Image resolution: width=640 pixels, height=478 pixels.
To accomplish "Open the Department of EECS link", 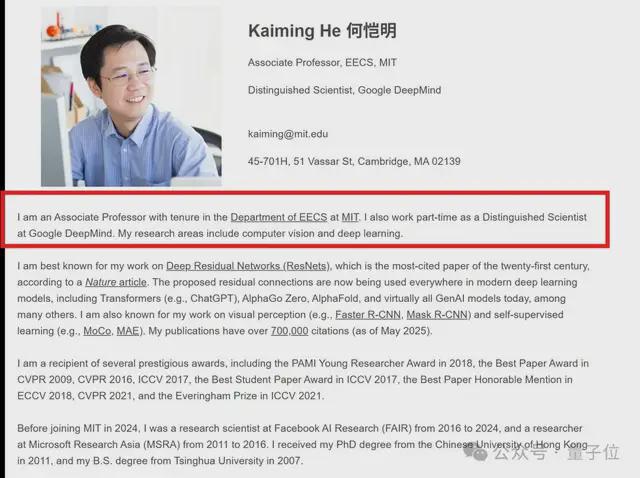I will (279, 217).
